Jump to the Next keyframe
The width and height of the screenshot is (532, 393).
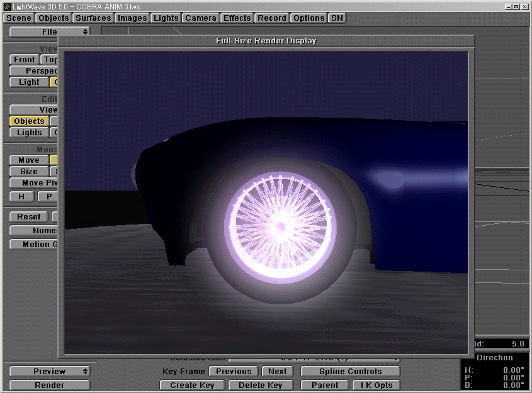(x=277, y=371)
